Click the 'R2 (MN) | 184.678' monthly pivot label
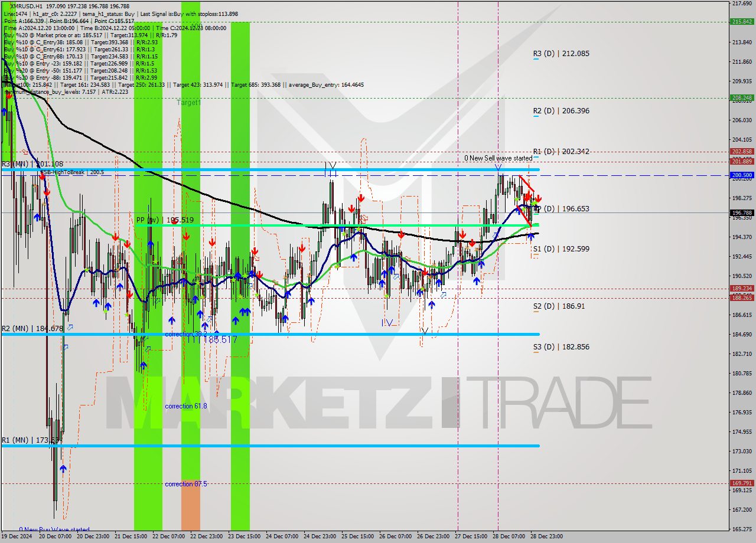This screenshot has height=543, width=756. 32,329
